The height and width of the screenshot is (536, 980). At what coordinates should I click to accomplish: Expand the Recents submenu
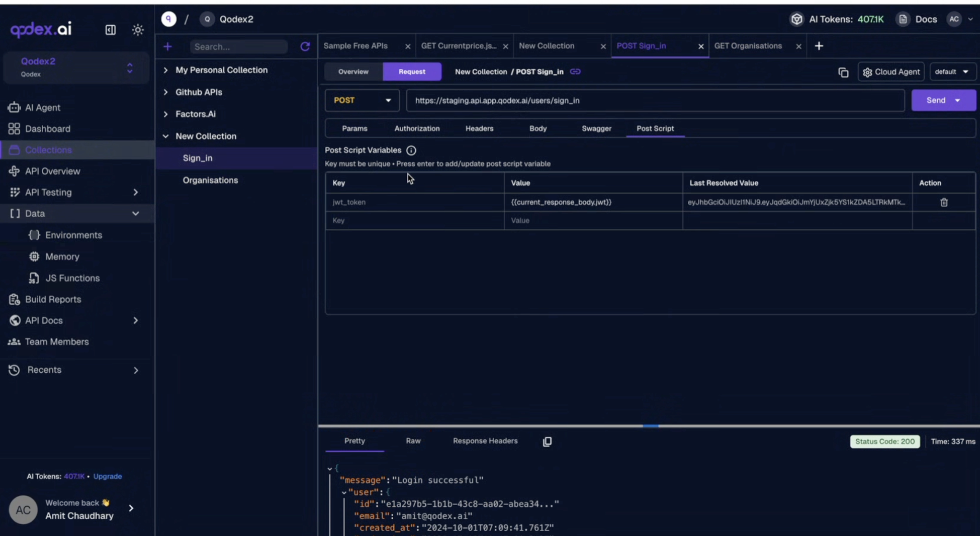135,370
